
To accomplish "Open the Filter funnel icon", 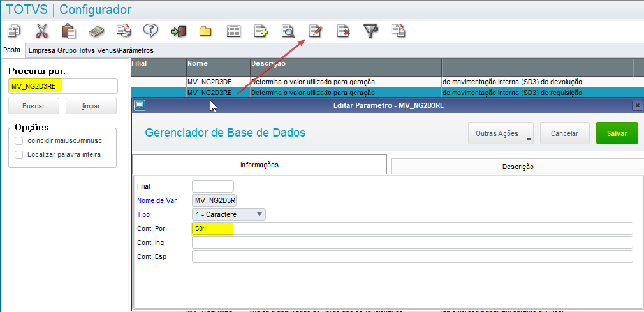I will (x=370, y=31).
